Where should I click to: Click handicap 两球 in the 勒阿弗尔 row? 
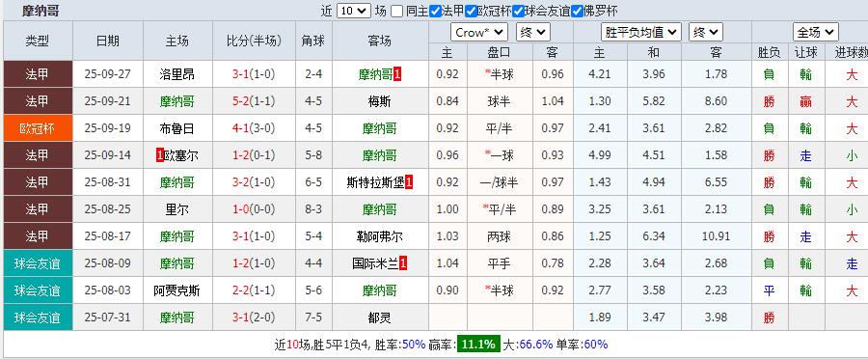pos(500,236)
